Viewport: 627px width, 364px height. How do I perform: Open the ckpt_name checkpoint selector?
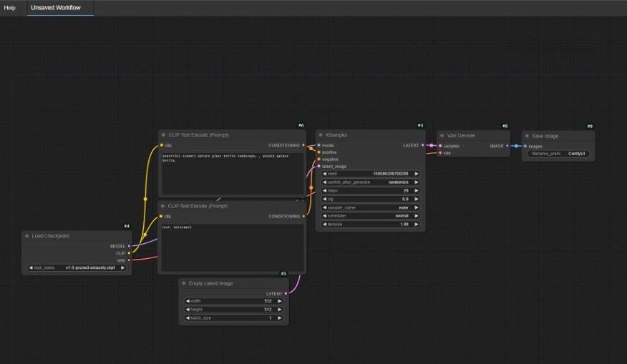[77, 268]
